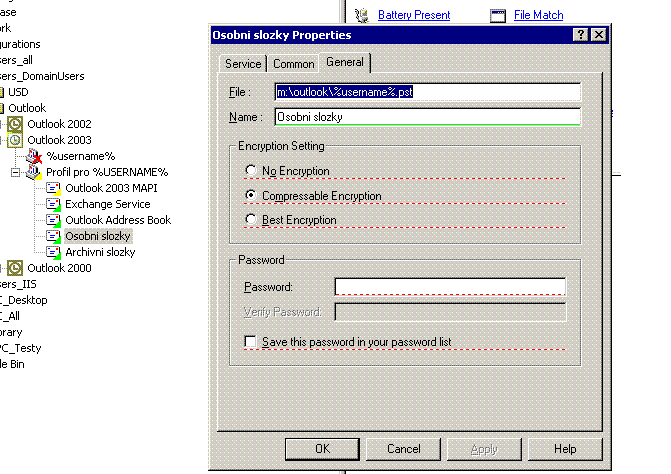This screenshot has width=671, height=474.
Task: Confirm the dialog with OK
Action: pos(322,449)
